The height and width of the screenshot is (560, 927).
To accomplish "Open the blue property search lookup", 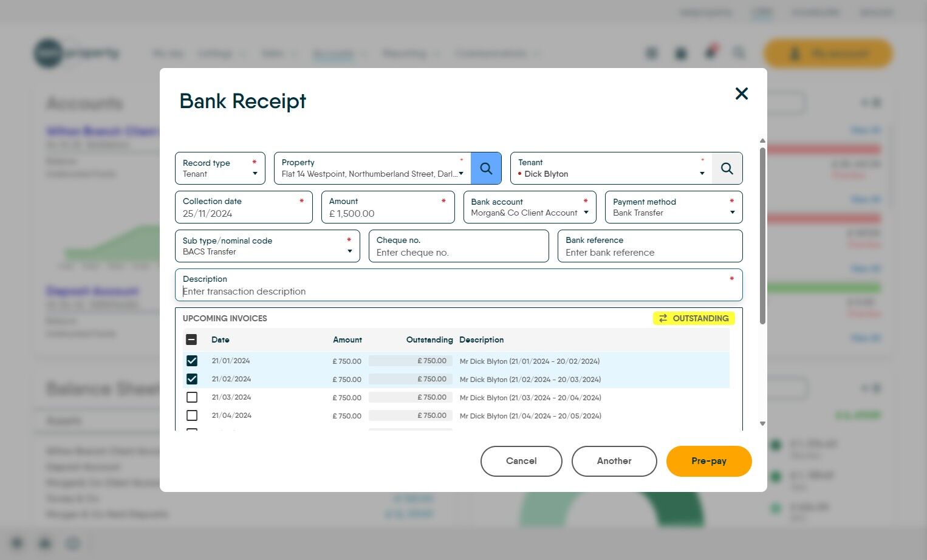I will [x=486, y=168].
